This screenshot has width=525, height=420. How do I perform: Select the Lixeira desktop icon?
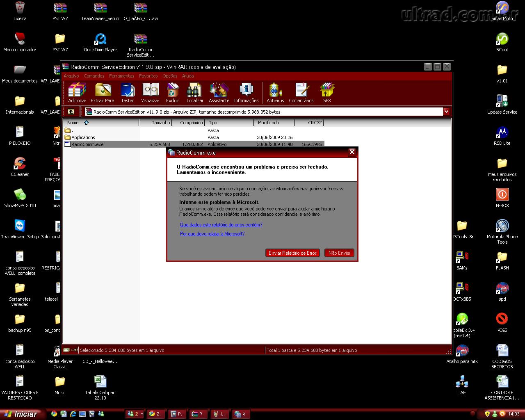click(x=20, y=11)
